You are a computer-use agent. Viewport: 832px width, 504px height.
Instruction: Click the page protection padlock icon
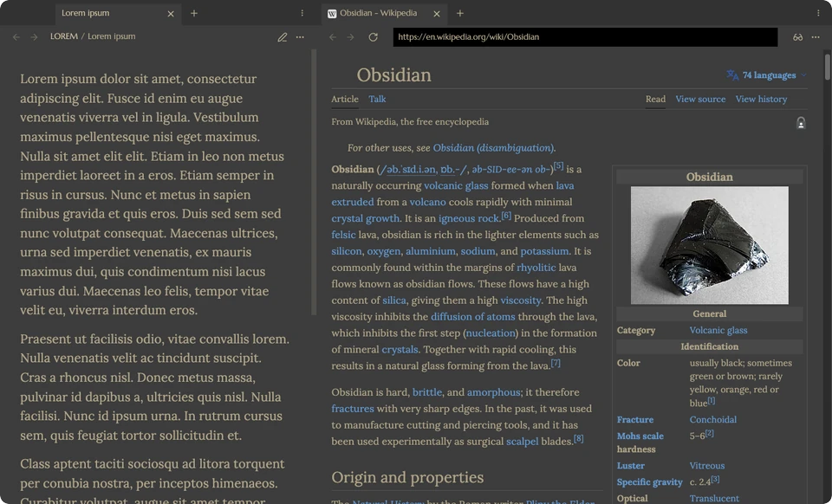tap(801, 123)
